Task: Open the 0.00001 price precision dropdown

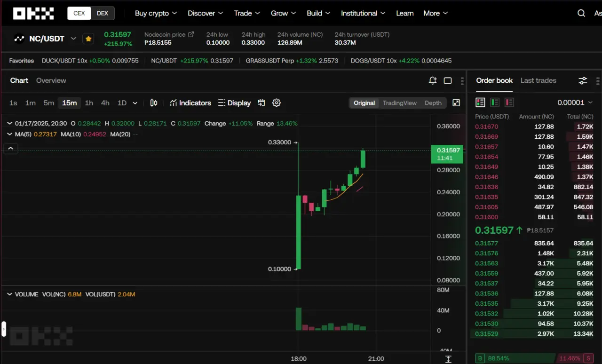Action: [x=575, y=103]
